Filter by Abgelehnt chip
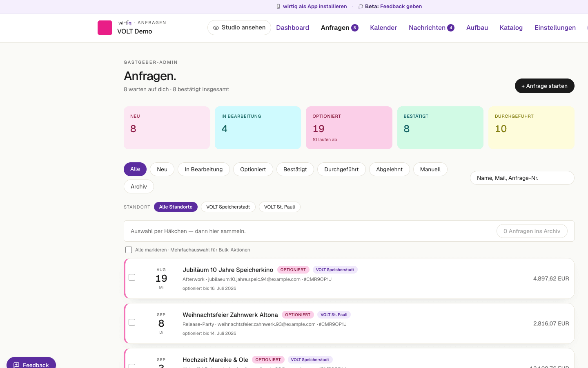Screen dimensions: 588x368 click(x=389, y=169)
